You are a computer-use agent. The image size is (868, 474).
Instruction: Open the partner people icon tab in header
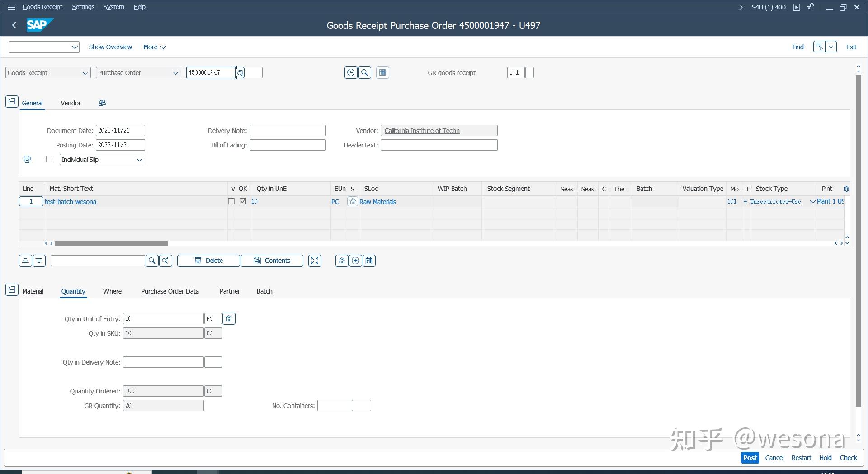[102, 103]
